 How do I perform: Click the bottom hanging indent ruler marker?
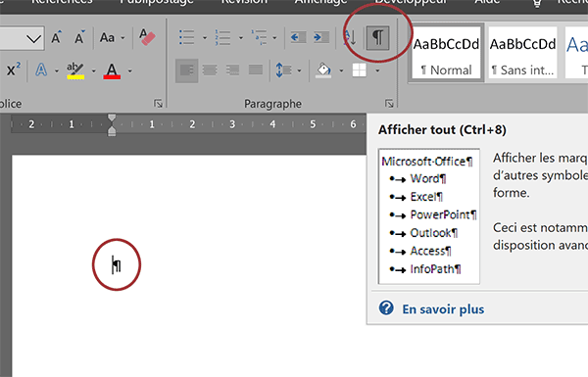112,131
